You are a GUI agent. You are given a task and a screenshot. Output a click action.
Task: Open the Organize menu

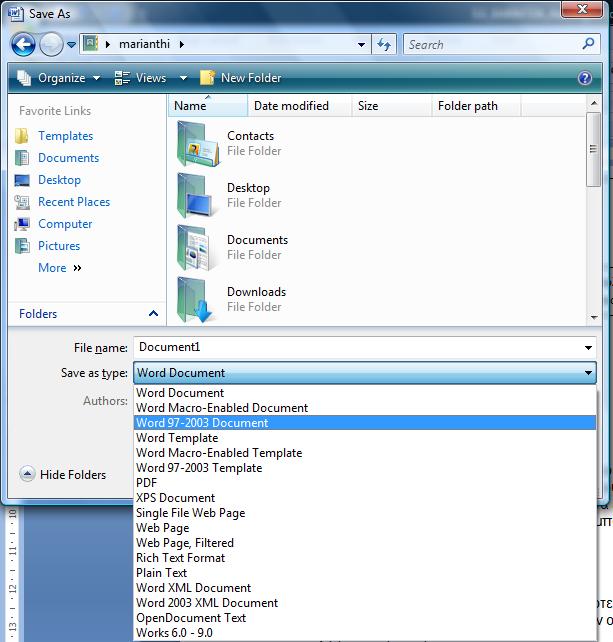click(59, 78)
